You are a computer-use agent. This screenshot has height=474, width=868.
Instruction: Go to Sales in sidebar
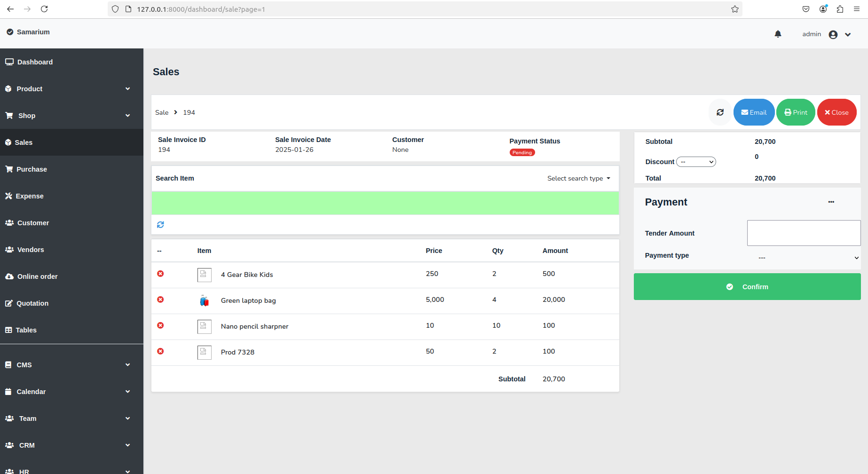(71, 142)
